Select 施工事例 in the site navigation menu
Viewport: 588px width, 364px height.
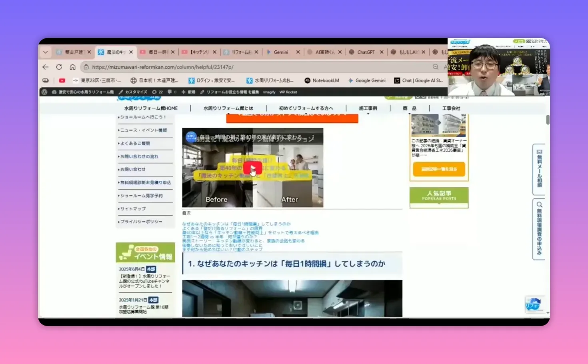368,108
